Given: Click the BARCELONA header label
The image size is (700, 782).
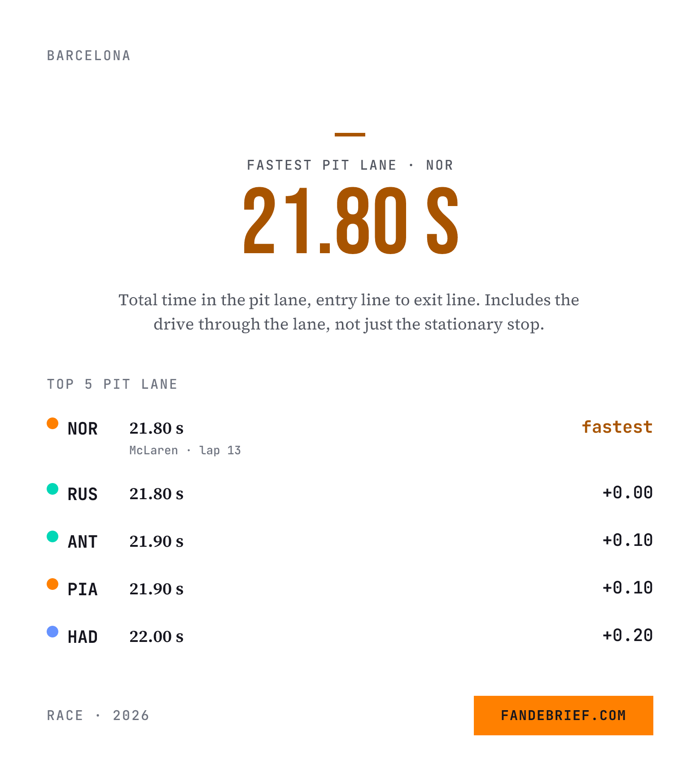Looking at the screenshot, I should tap(89, 56).
